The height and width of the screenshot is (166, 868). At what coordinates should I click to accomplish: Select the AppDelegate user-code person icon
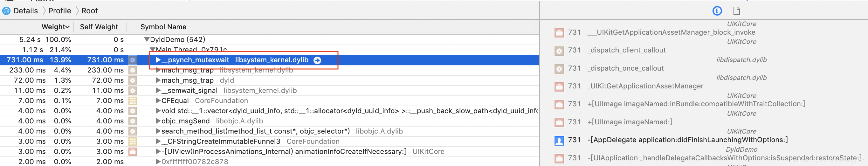pyautogui.click(x=559, y=140)
